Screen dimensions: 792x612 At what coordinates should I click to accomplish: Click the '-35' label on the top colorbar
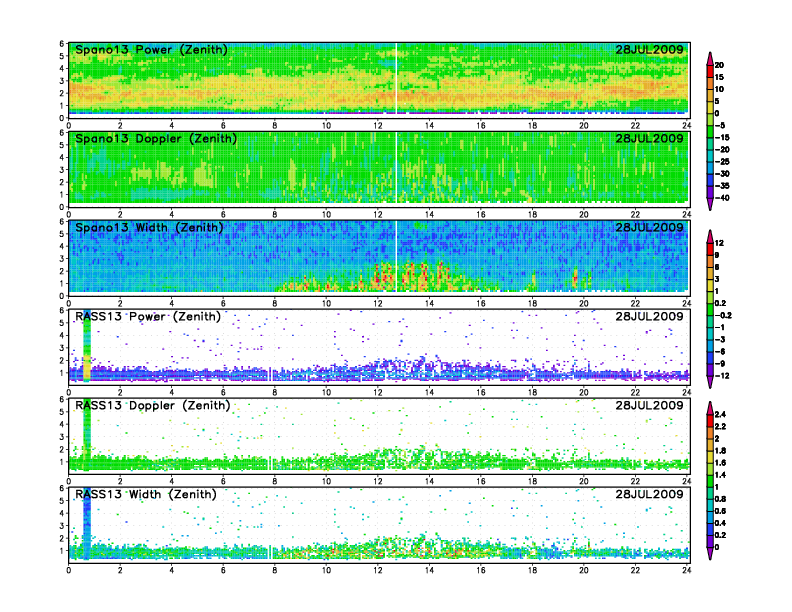coord(722,186)
